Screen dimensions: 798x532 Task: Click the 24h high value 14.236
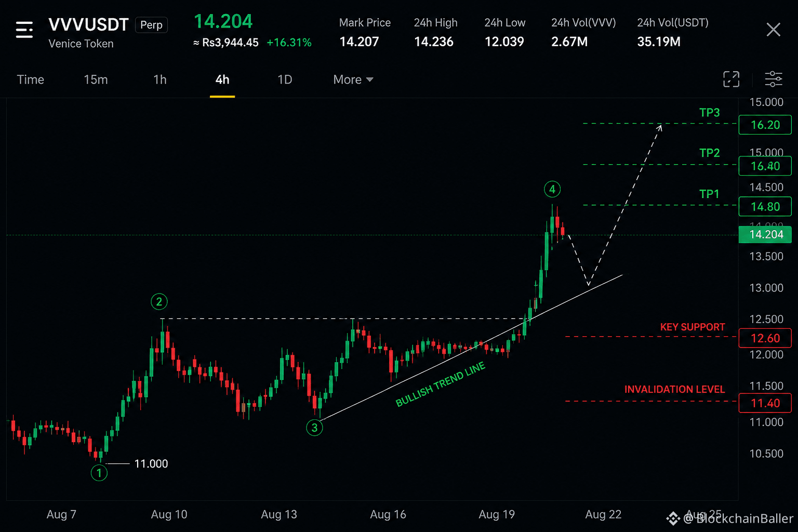pos(434,42)
